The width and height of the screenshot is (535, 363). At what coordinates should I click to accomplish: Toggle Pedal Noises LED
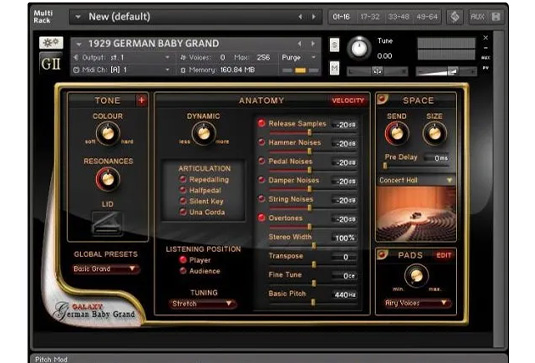[261, 161]
